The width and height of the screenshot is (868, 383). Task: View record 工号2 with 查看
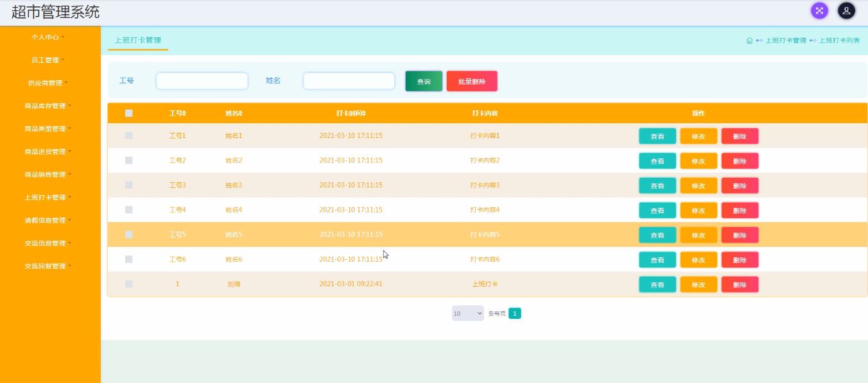point(657,161)
